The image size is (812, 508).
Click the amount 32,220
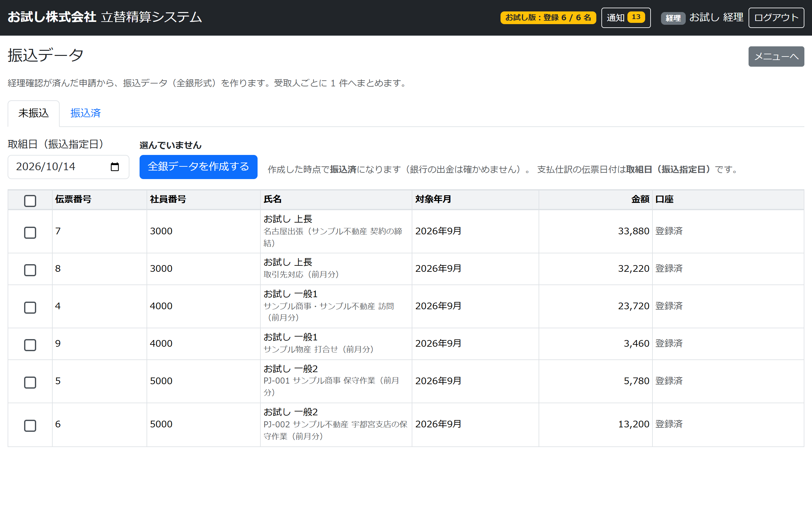pyautogui.click(x=633, y=269)
